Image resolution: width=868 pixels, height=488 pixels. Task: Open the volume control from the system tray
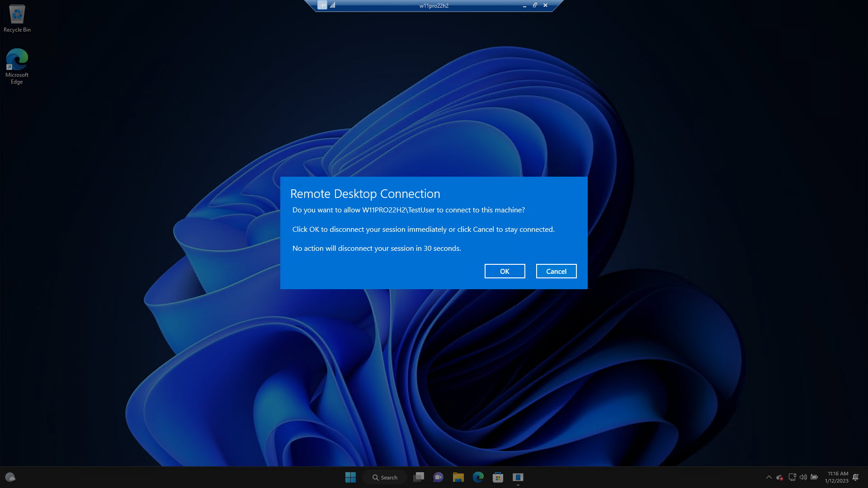tap(803, 477)
